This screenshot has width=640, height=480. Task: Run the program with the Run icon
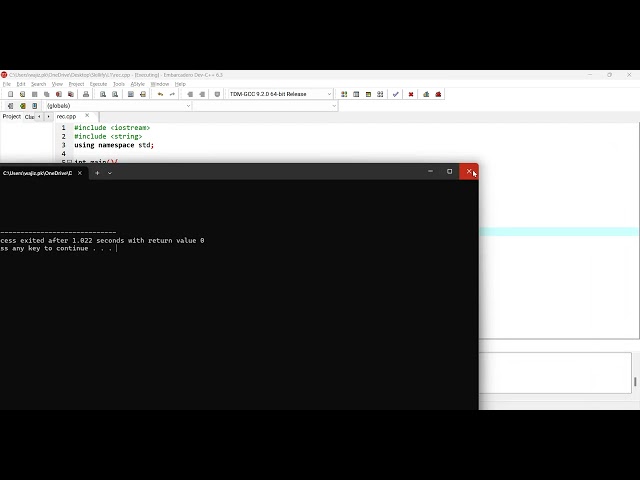[356, 94]
